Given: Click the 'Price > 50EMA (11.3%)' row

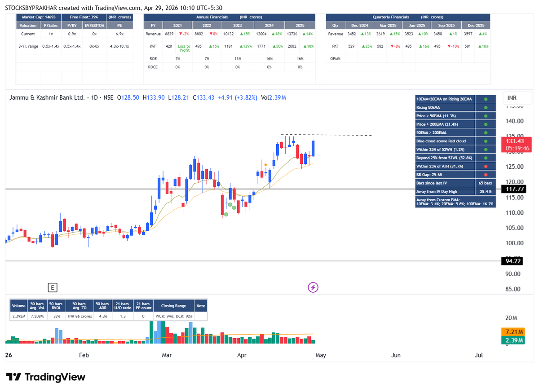Looking at the screenshot, I should [455, 116].
